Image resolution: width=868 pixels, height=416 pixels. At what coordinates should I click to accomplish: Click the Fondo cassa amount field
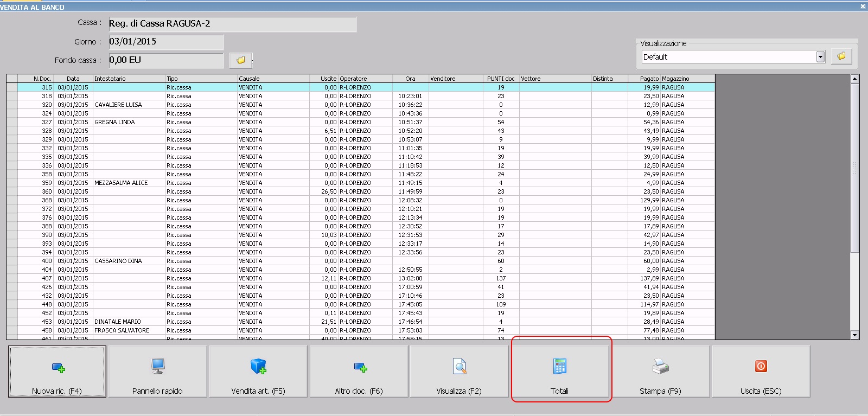click(x=166, y=60)
